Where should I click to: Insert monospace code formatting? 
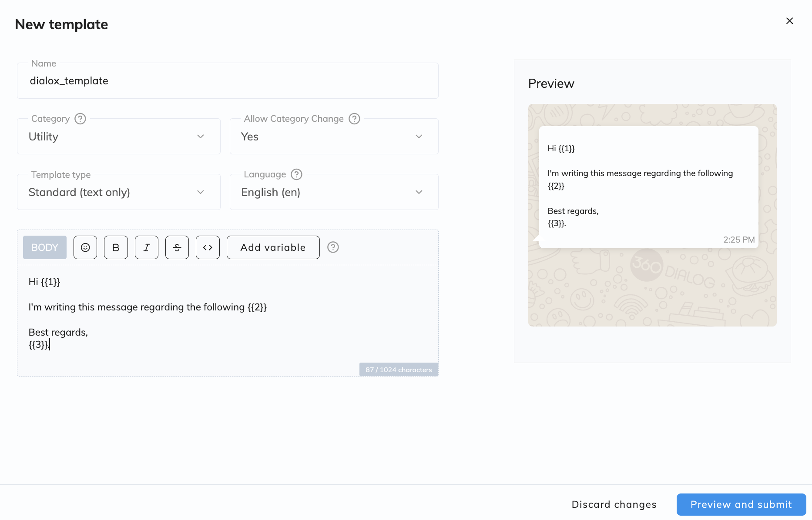pyautogui.click(x=208, y=247)
